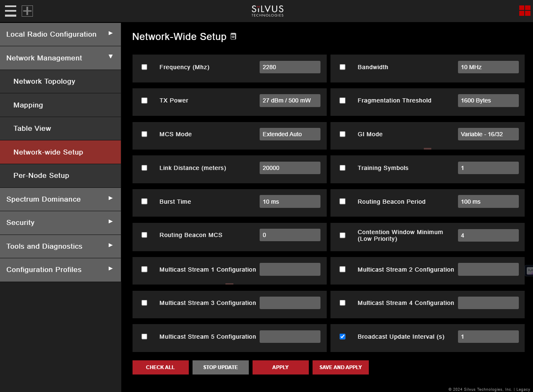Viewport: 533px width, 392px height.
Task: Click the Silvus Technologies logo
Action: (267, 10)
